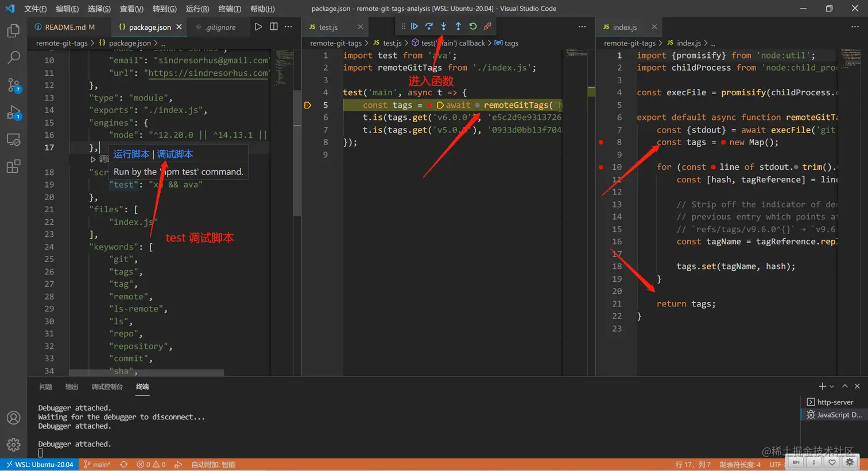Open the Explorer view in activity bar

click(x=13, y=30)
